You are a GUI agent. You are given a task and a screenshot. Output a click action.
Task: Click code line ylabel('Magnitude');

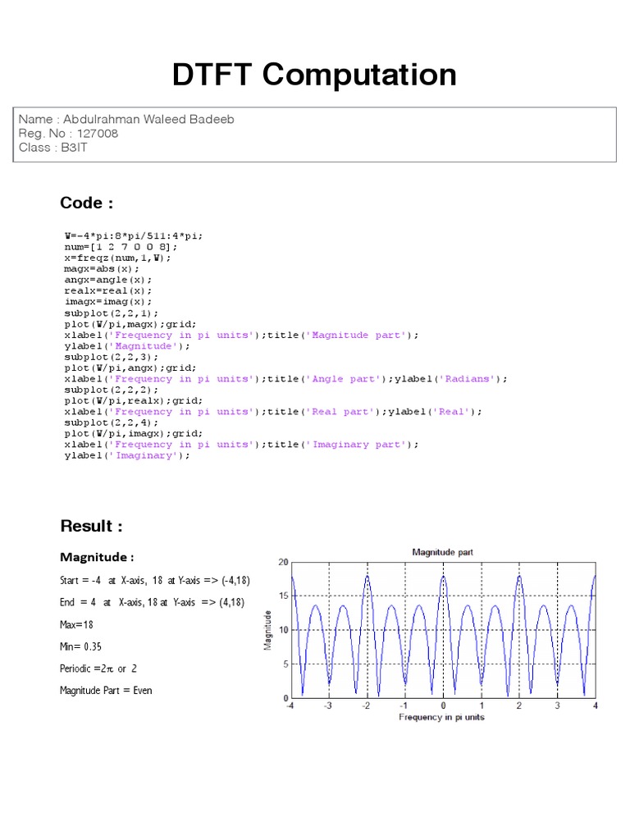[x=127, y=346]
